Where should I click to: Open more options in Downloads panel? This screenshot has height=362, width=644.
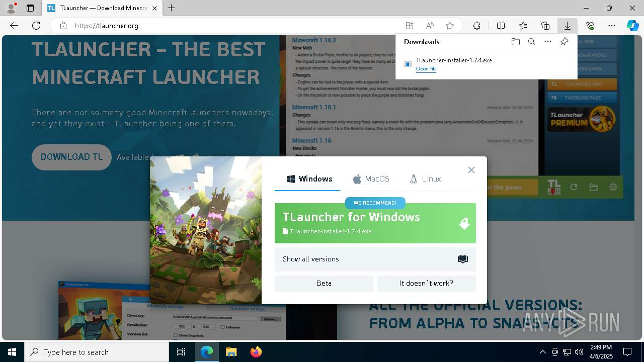[548, 42]
